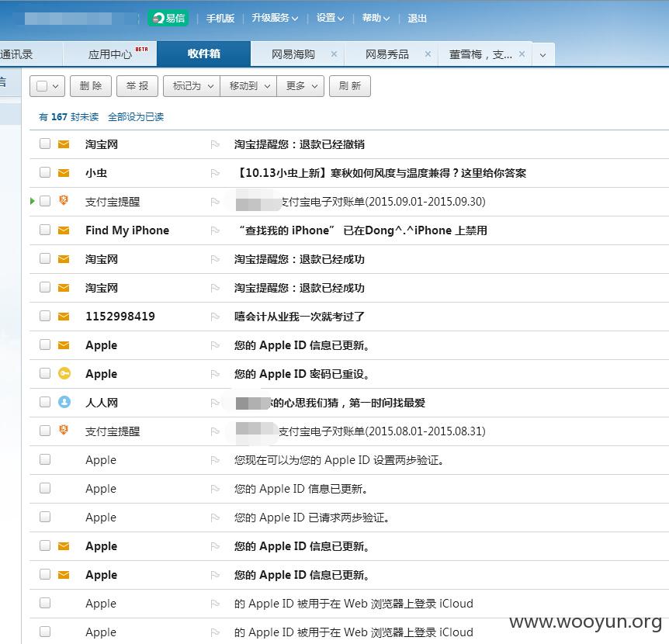Click the shield icon on the 2015.09 支付宝提醒 email
The width and height of the screenshot is (669, 644).
(64, 200)
